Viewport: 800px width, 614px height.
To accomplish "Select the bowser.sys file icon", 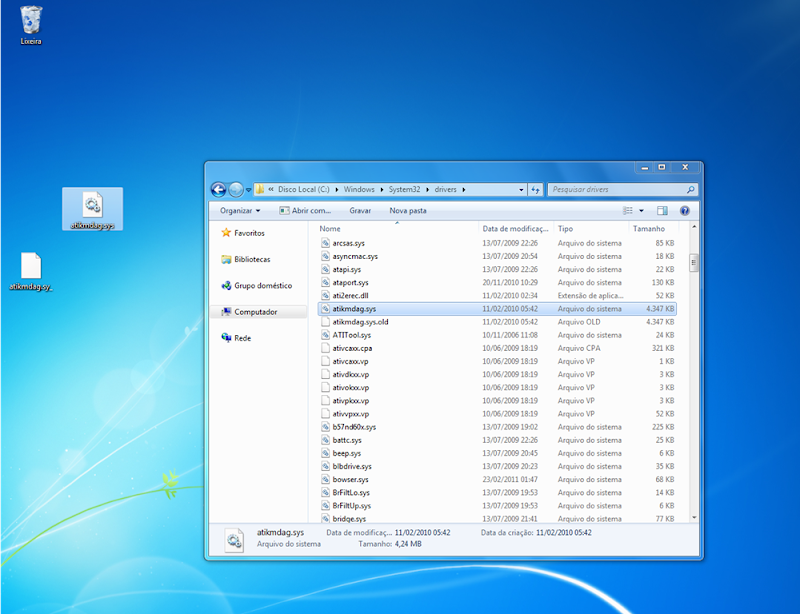I will coord(325,480).
